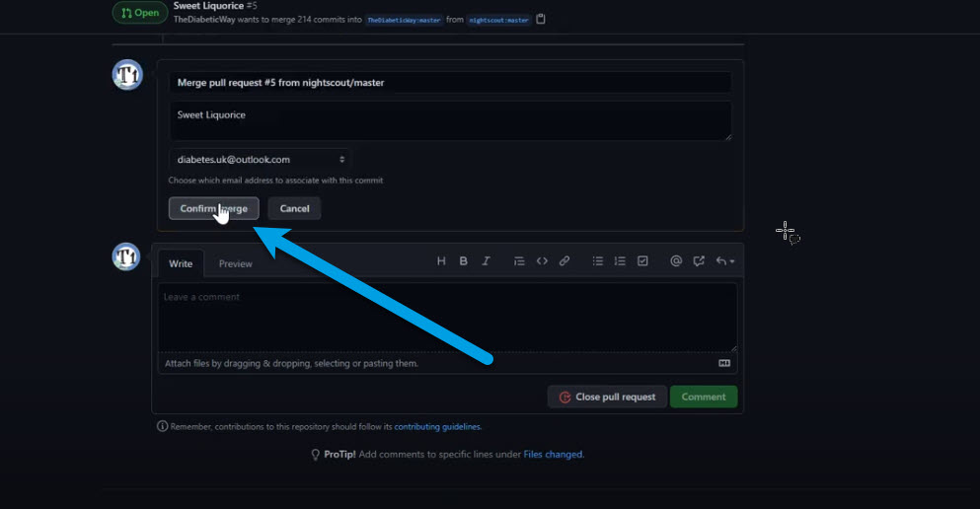Edit the merge commit title field

pos(450,83)
